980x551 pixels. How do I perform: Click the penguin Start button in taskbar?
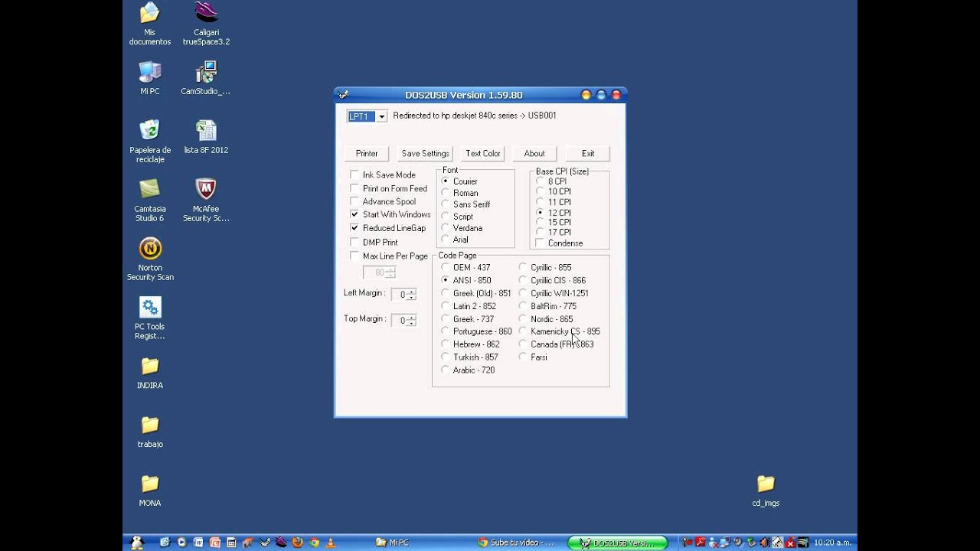(138, 543)
